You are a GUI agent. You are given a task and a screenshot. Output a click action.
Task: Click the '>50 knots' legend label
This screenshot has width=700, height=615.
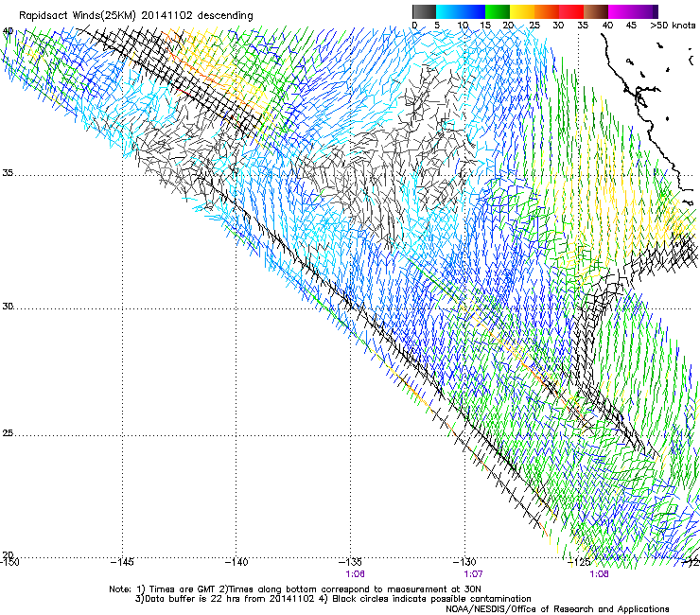pos(673,26)
